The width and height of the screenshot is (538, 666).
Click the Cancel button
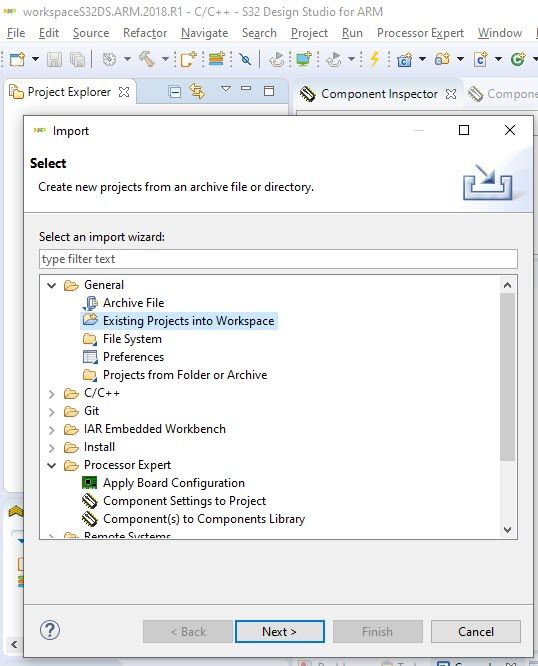click(x=476, y=632)
